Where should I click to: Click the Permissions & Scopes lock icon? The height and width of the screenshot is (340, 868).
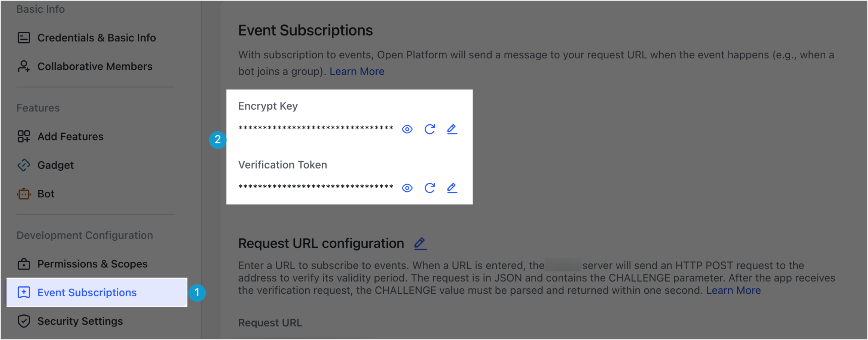24,264
